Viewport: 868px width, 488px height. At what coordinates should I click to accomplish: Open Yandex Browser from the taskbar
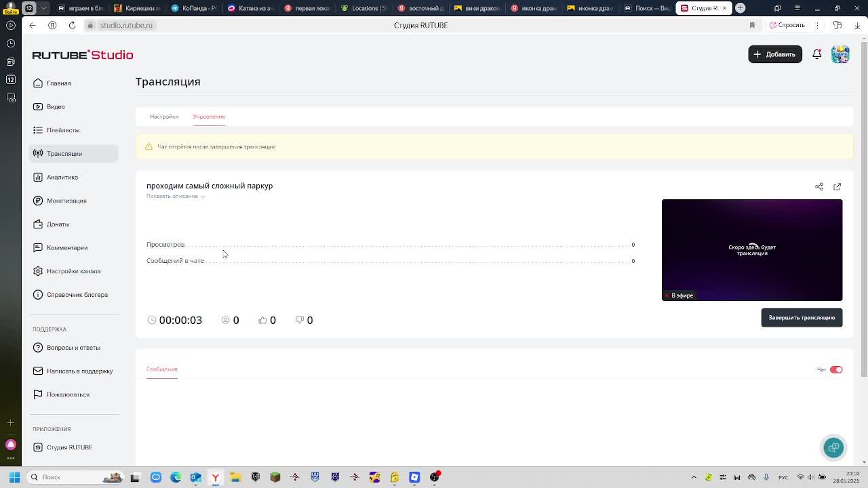pyautogui.click(x=216, y=477)
